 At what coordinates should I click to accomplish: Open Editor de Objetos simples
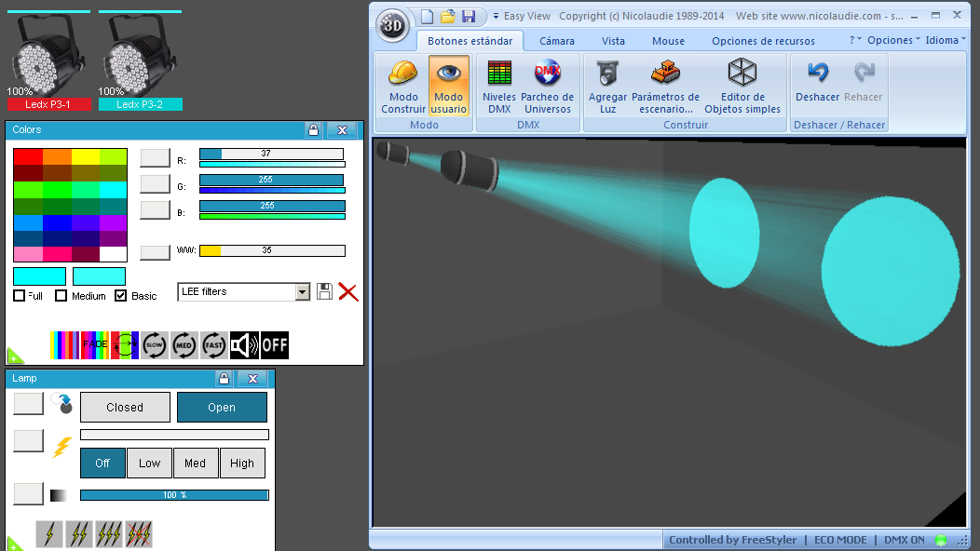click(742, 87)
